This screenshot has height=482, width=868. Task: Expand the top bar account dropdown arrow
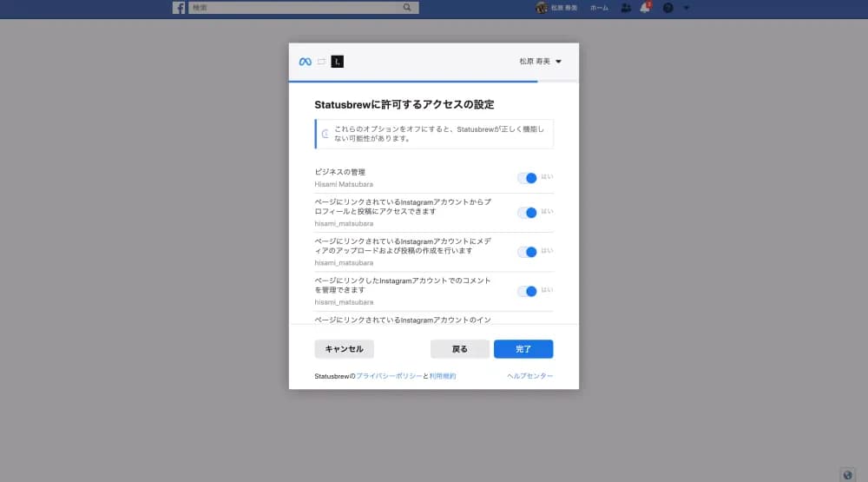coord(687,8)
